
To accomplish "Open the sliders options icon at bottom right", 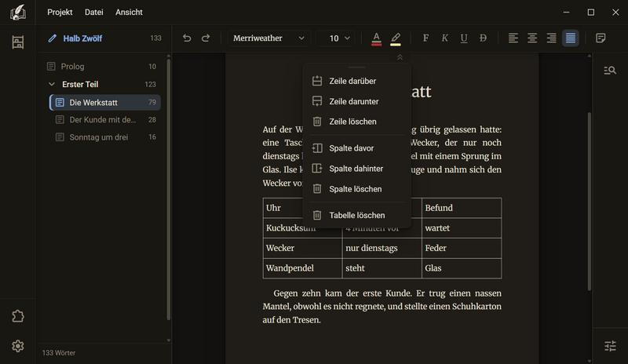I will click(610, 346).
